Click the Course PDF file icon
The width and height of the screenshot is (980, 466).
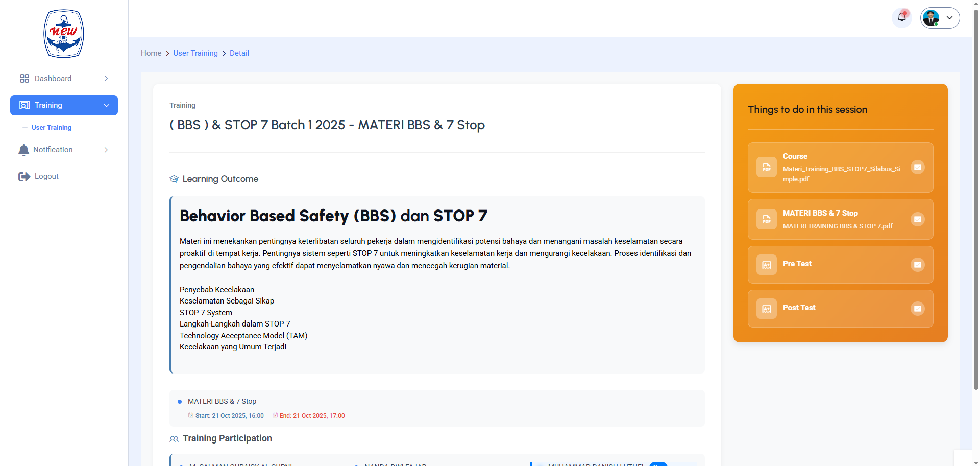coord(767,167)
